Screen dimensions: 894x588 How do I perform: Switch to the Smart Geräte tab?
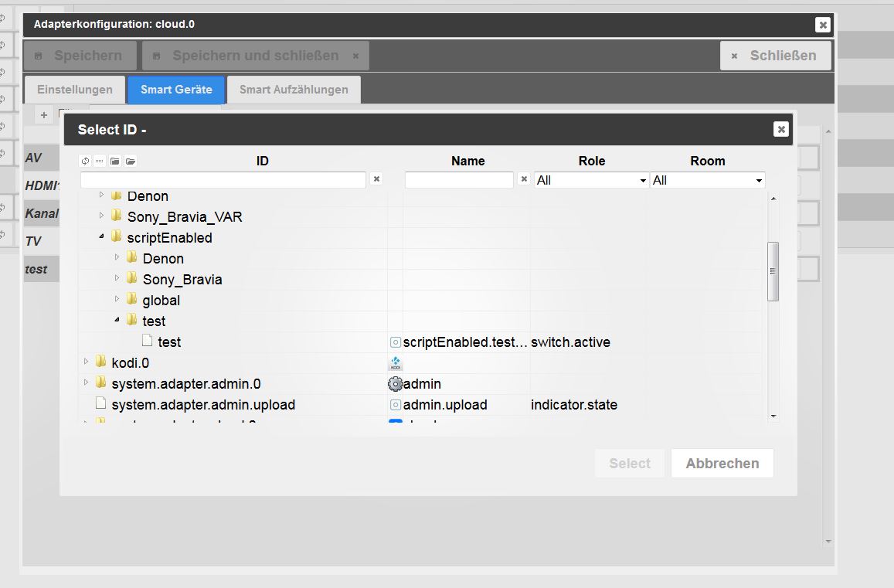coord(176,90)
